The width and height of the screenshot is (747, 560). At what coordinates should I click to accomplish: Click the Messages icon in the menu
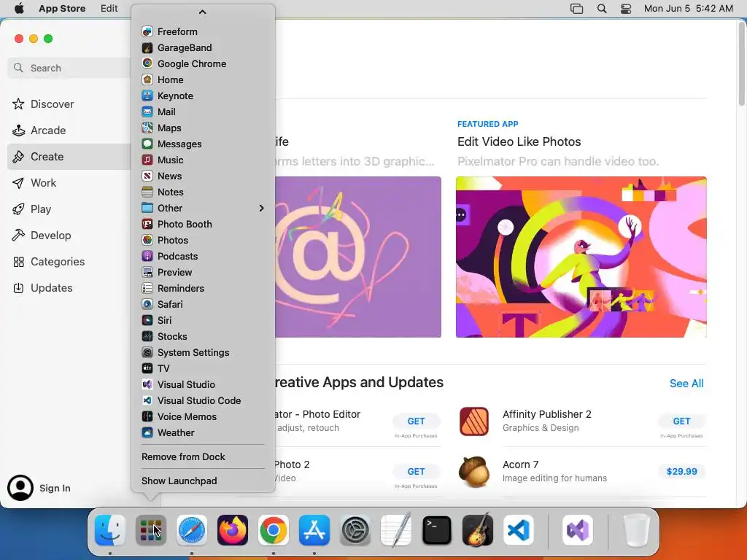[x=147, y=144]
